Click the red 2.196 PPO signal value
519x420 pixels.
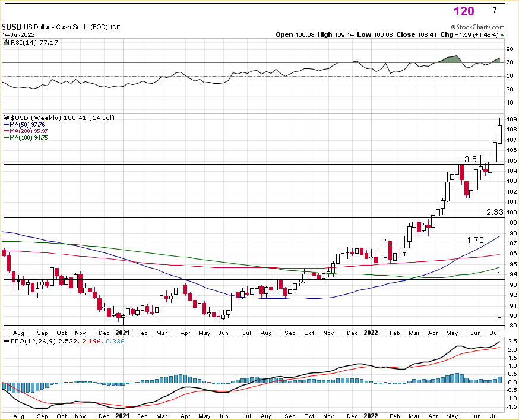coord(91,342)
